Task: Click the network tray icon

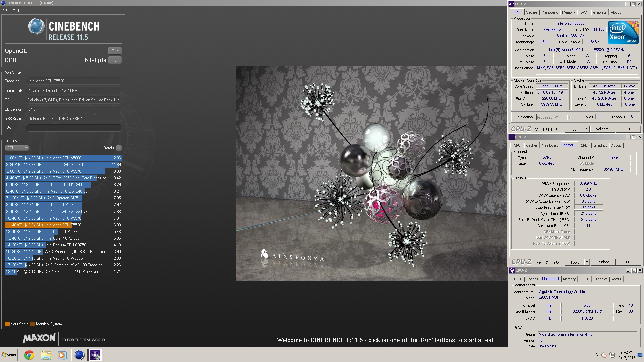Action: pyautogui.click(x=612, y=355)
